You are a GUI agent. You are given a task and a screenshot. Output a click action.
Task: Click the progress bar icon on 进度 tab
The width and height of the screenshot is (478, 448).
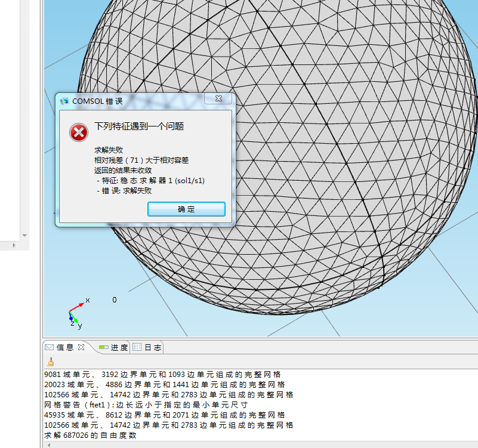(104, 347)
